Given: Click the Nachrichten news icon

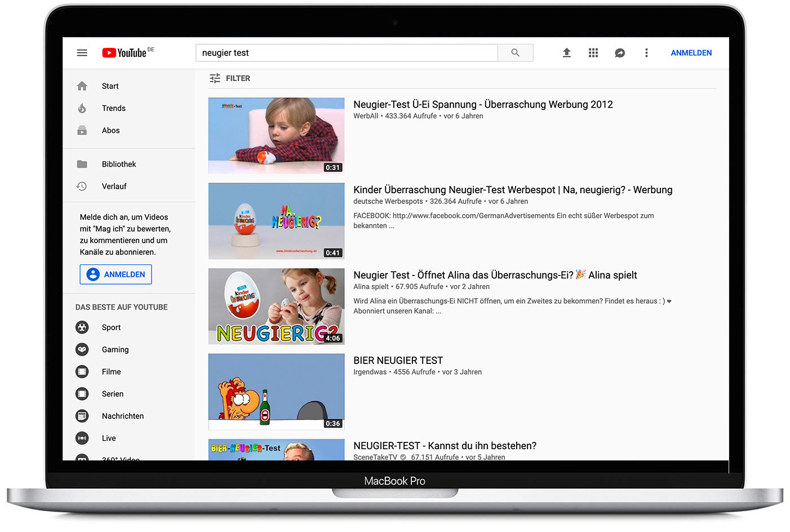Looking at the screenshot, I should (82, 416).
